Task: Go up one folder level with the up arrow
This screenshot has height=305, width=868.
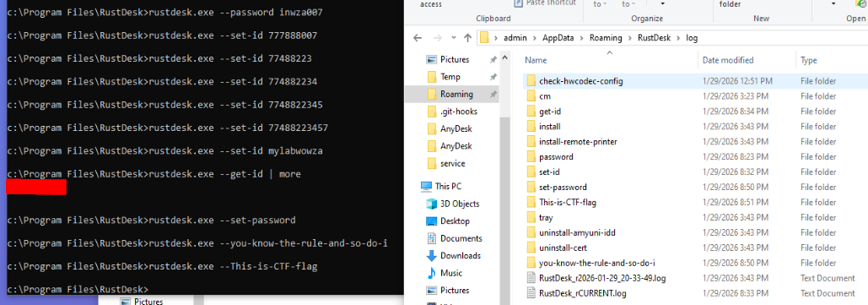Action: click(468, 38)
